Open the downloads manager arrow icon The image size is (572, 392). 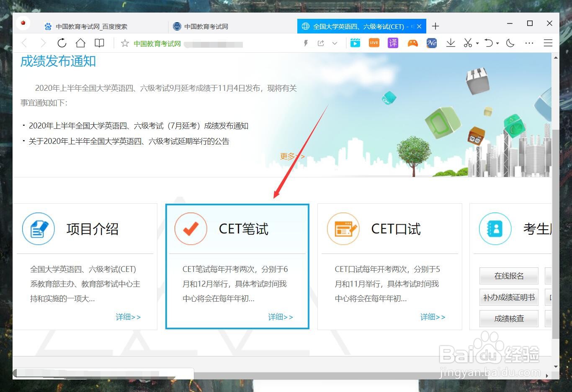pyautogui.click(x=451, y=43)
